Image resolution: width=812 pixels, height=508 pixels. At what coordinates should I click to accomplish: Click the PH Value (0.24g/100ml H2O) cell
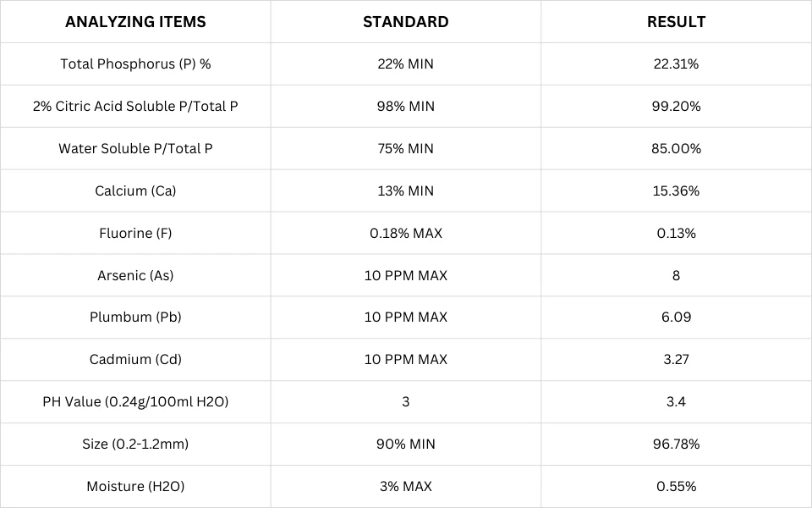[135, 401]
